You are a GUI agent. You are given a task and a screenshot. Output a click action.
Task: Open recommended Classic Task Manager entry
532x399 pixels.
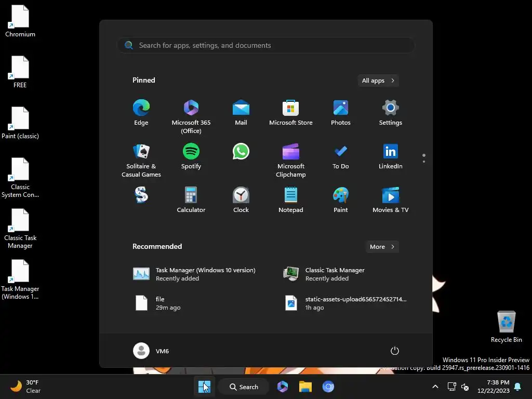tap(324, 274)
